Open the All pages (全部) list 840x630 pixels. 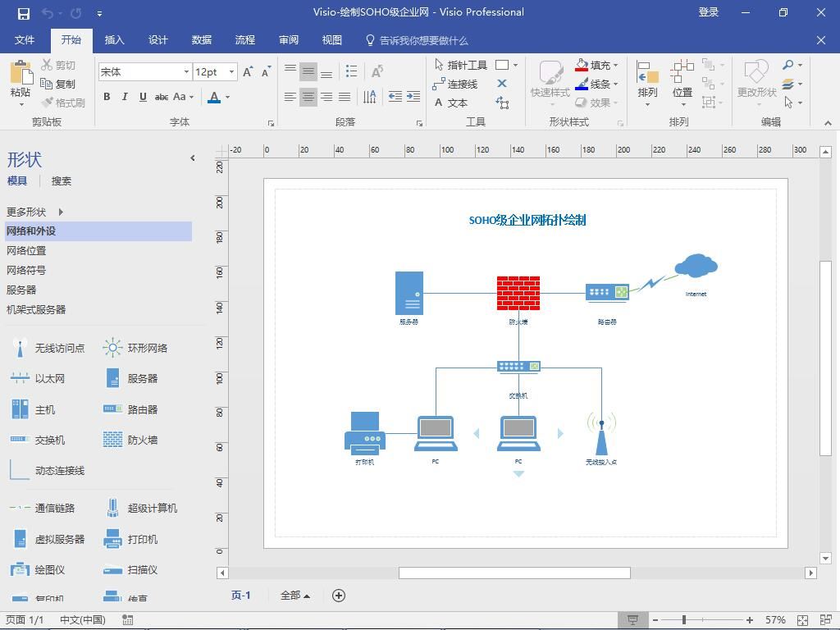[x=295, y=596]
